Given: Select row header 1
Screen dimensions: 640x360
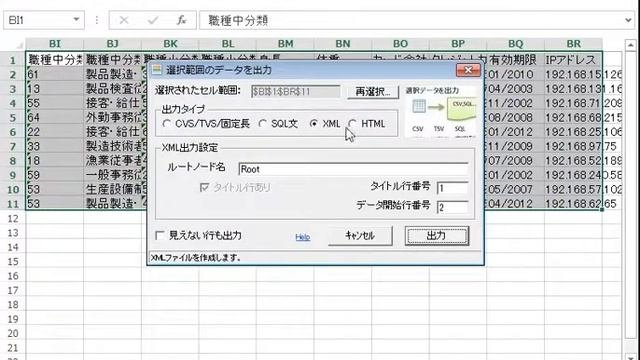Looking at the screenshot, I should [13, 60].
